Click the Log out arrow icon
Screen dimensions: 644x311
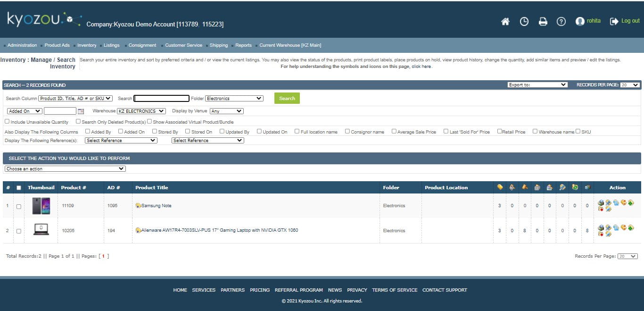614,21
